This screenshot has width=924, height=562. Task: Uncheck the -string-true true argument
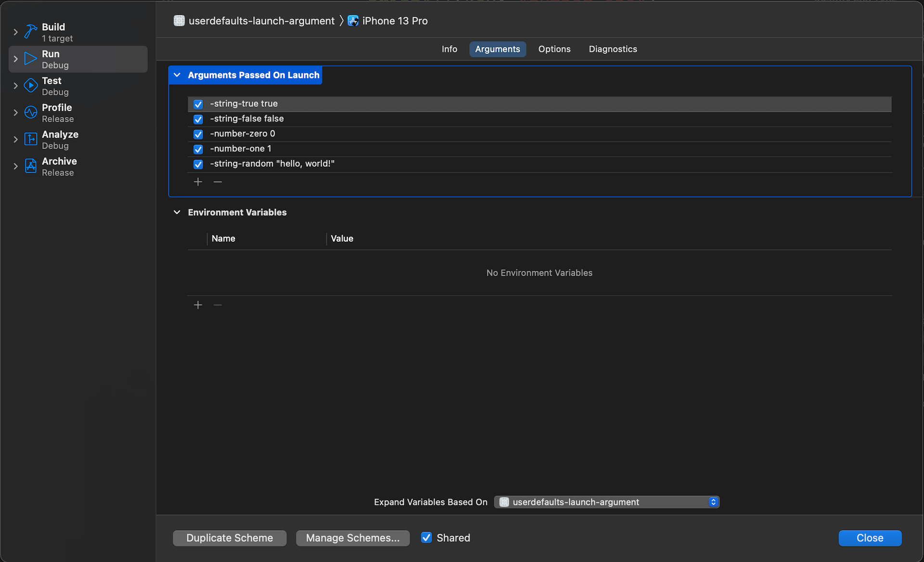point(198,104)
